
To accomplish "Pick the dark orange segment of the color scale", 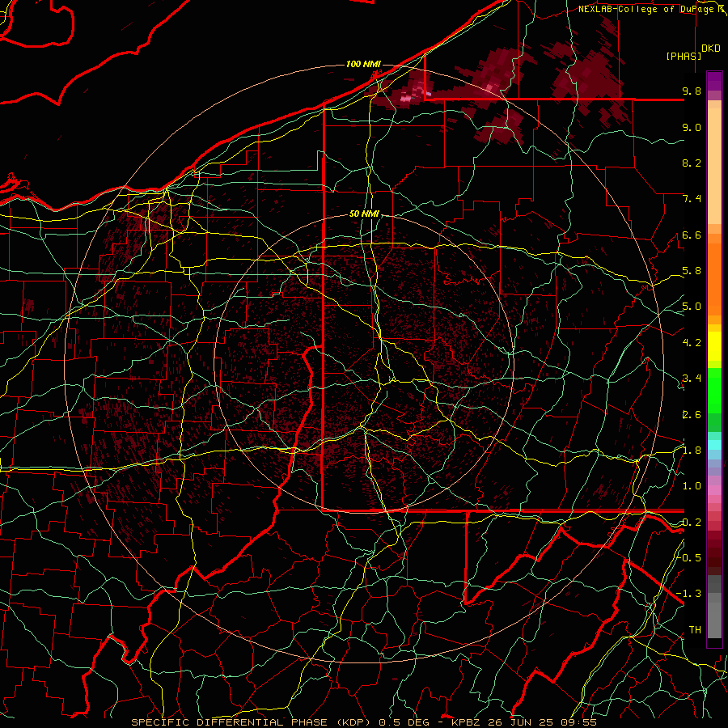I will pos(714,278).
